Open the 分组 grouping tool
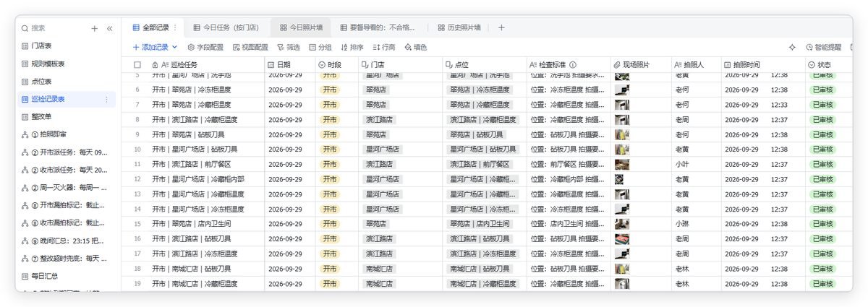The image size is (868, 307). [320, 47]
